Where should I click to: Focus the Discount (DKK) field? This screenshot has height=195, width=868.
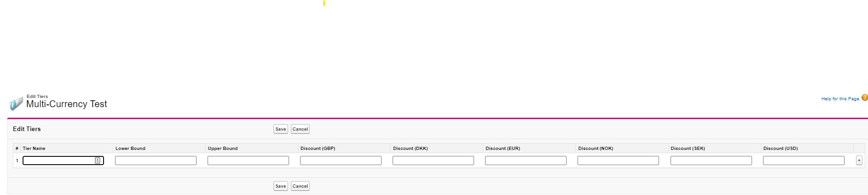tap(433, 161)
